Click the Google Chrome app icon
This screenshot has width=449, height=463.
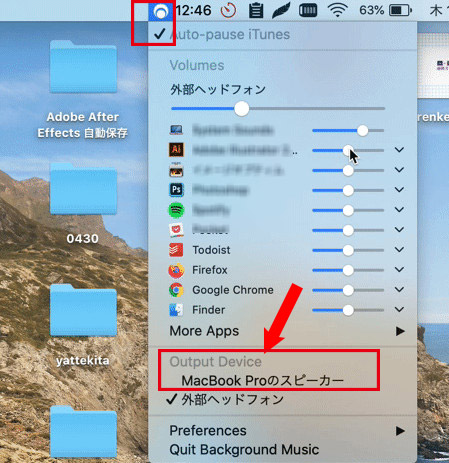pyautogui.click(x=176, y=290)
